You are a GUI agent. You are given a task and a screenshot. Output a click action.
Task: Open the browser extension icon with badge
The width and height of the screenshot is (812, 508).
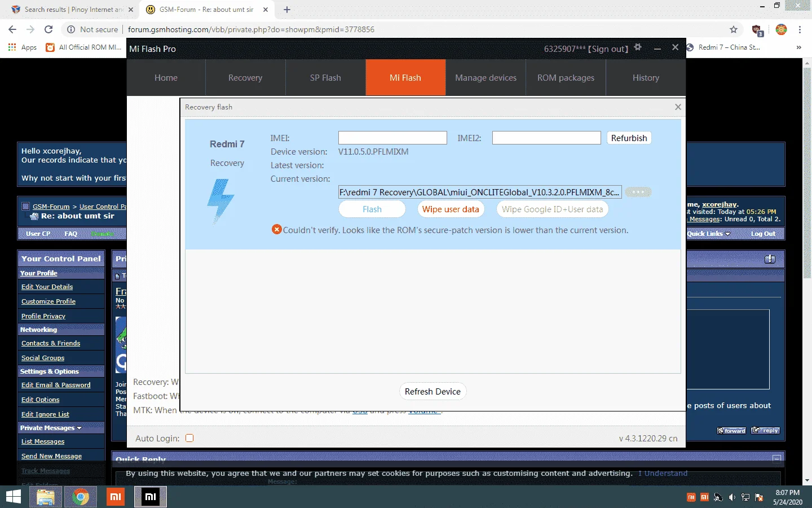pyautogui.click(x=757, y=30)
